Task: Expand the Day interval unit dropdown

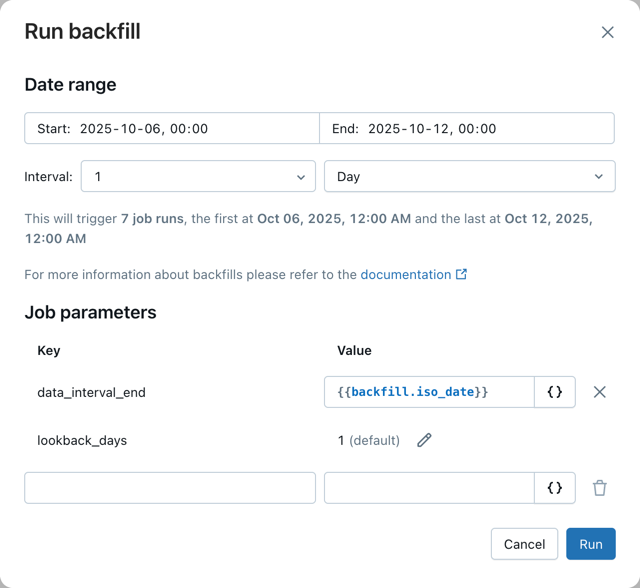Action: click(469, 177)
